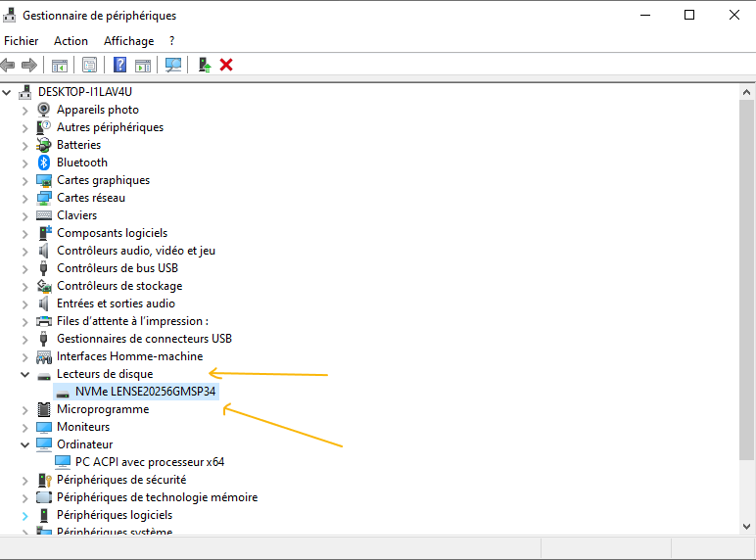The height and width of the screenshot is (560, 756).
Task: Toggle the action pane toolbar icon
Action: click(143, 65)
